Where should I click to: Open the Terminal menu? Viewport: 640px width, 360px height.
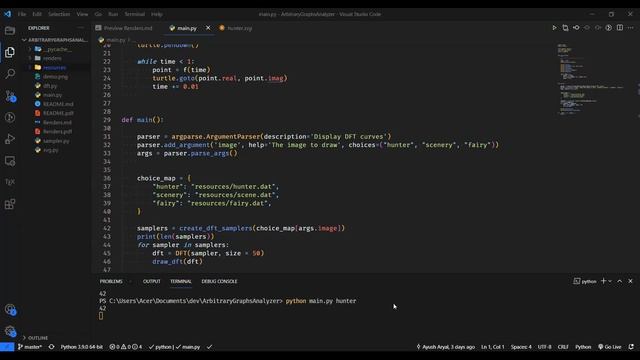point(134,14)
